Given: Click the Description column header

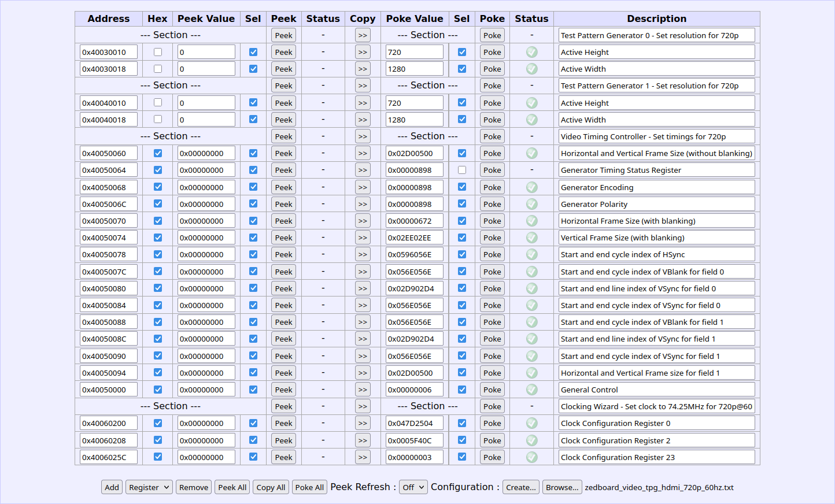Looking at the screenshot, I should click(656, 18).
